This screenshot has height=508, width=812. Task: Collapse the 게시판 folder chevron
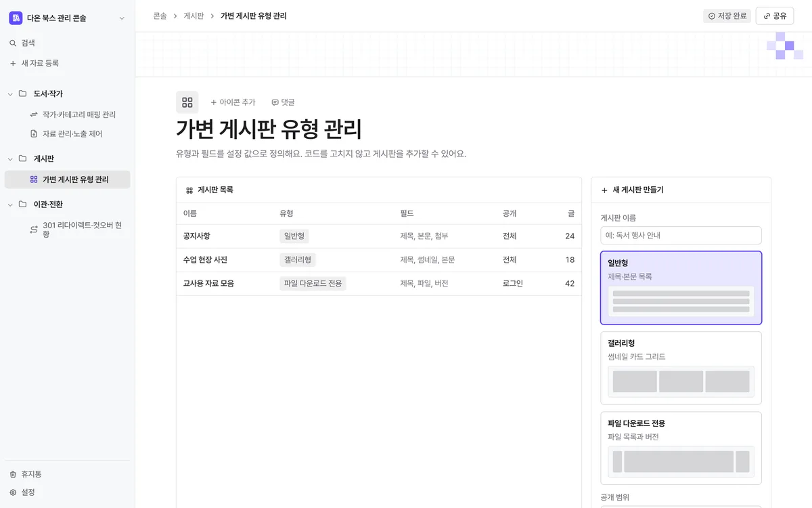tap(10, 158)
